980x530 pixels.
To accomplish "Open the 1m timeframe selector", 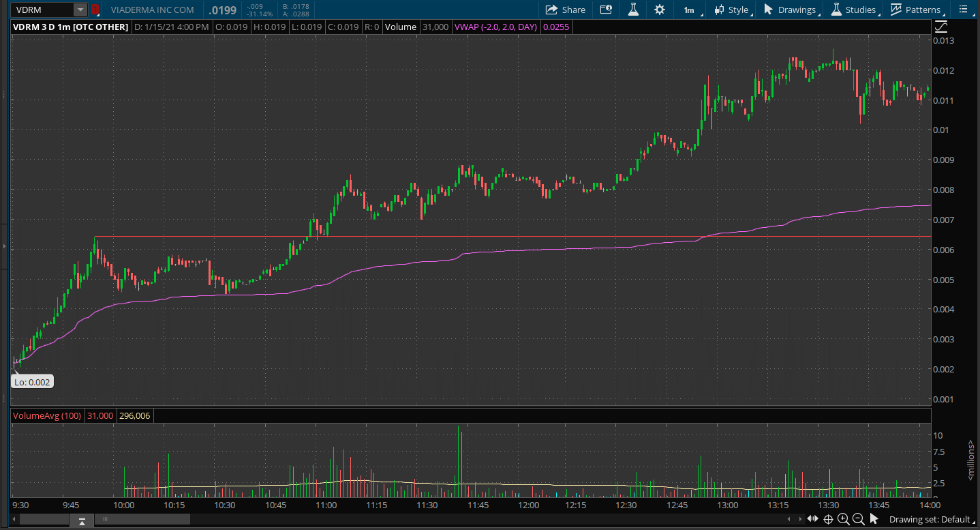I will pos(689,10).
